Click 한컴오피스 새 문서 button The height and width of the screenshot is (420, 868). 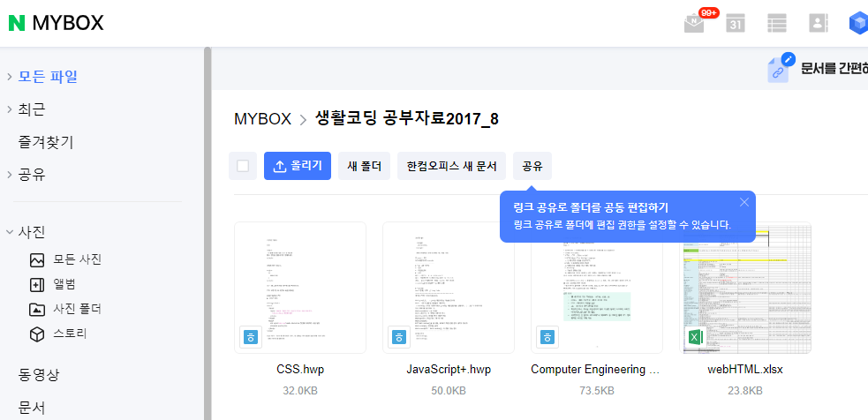452,166
